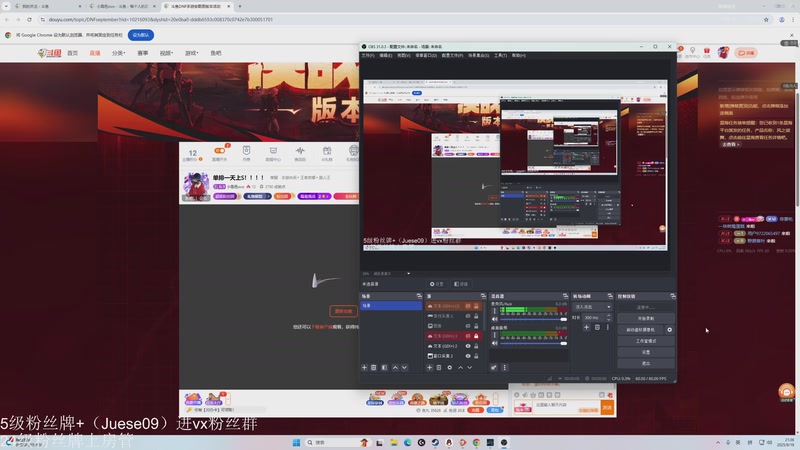Show the 文本(GDI+)(2) source via eye icon
This screenshot has width=800, height=450.
pyautogui.click(x=468, y=306)
